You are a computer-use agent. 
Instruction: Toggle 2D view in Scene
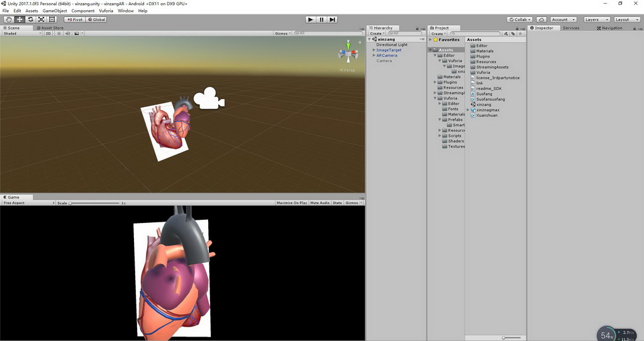pos(48,33)
